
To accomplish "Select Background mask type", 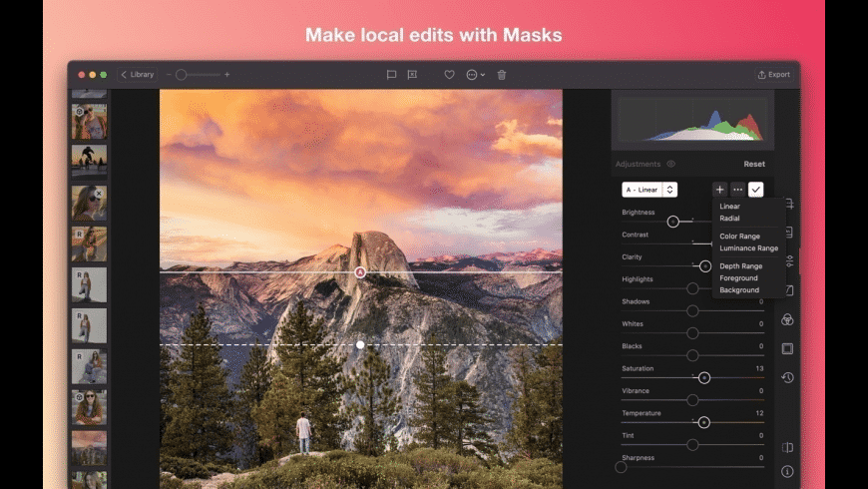I will pyautogui.click(x=739, y=290).
